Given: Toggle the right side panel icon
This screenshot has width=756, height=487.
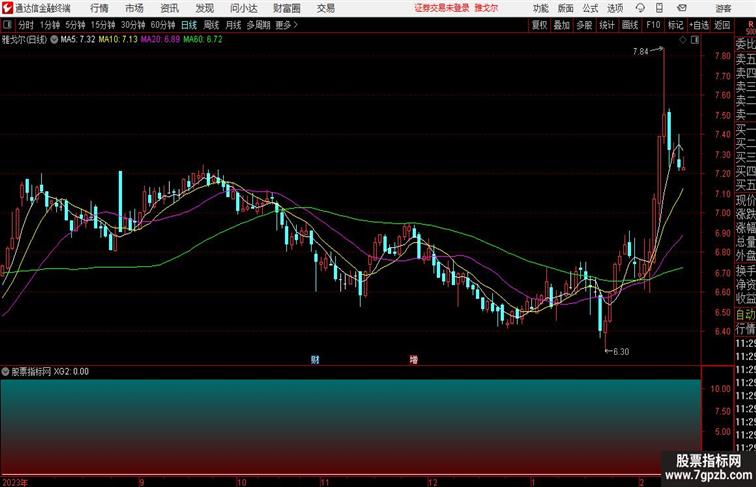Looking at the screenshot, I should 695,41.
